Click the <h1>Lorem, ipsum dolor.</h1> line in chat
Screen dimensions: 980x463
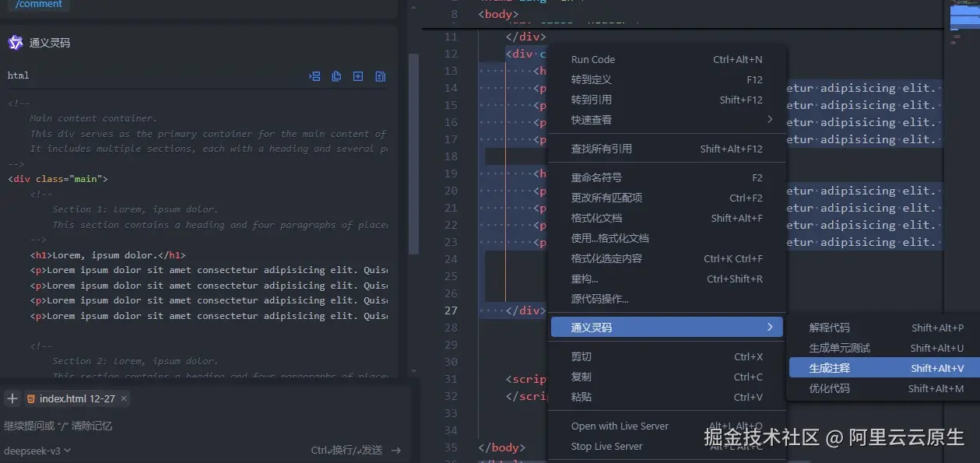108,255
